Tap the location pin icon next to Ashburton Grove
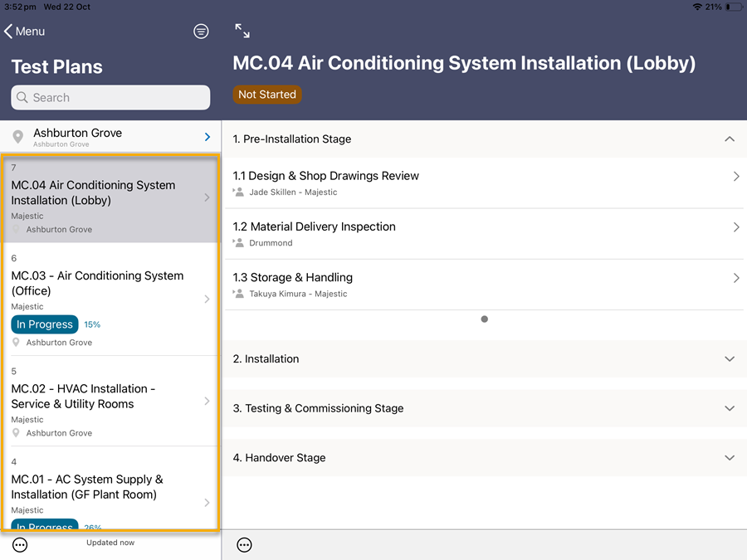 [x=18, y=137]
